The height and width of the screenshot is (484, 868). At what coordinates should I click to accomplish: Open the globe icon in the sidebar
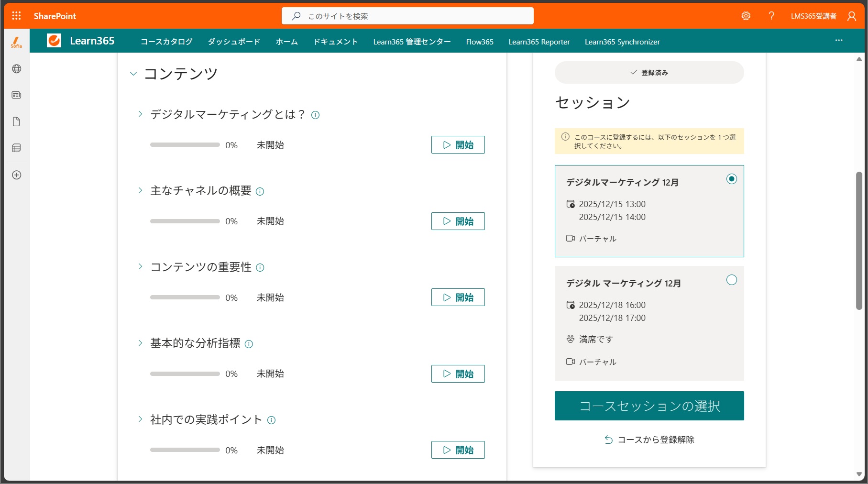[16, 69]
